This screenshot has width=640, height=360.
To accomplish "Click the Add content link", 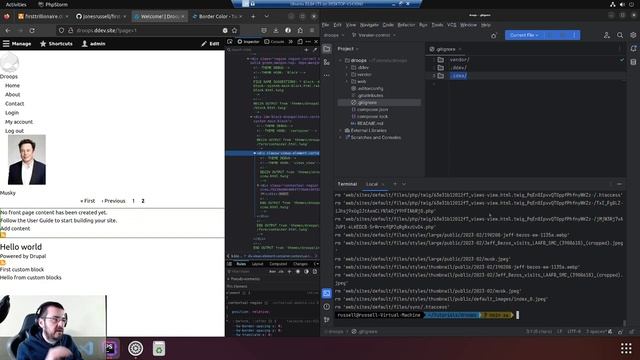I will pyautogui.click(x=15, y=229).
